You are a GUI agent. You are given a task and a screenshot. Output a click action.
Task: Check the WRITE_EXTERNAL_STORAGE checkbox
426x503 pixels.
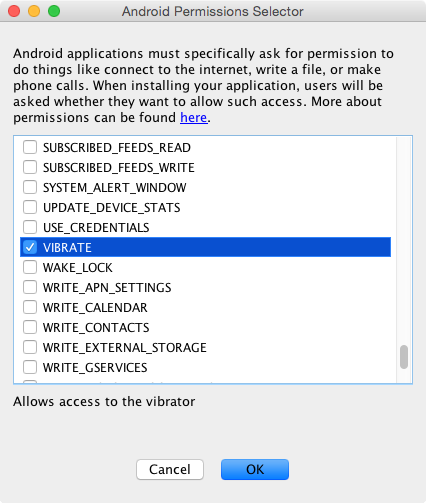[x=30, y=347]
